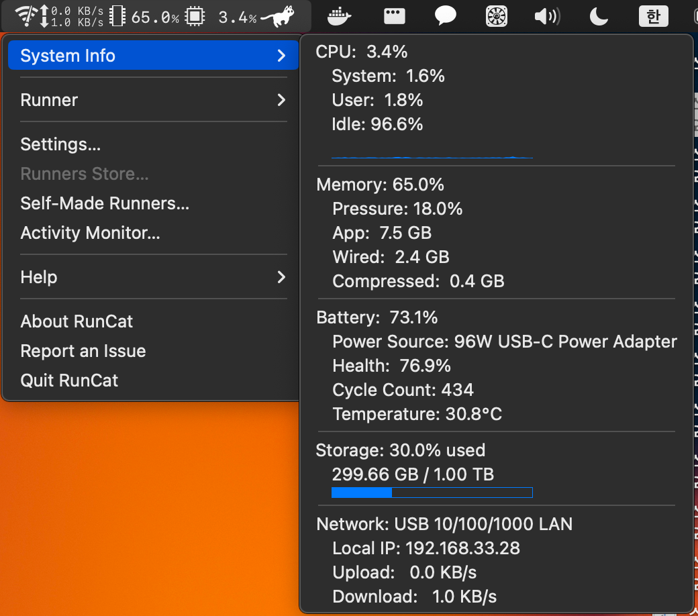Click the storage usage progress bar
This screenshot has height=616, width=698.
tap(432, 493)
